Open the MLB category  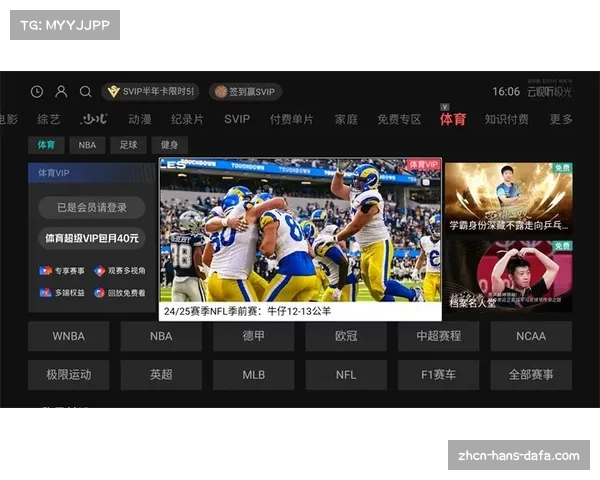(x=254, y=375)
